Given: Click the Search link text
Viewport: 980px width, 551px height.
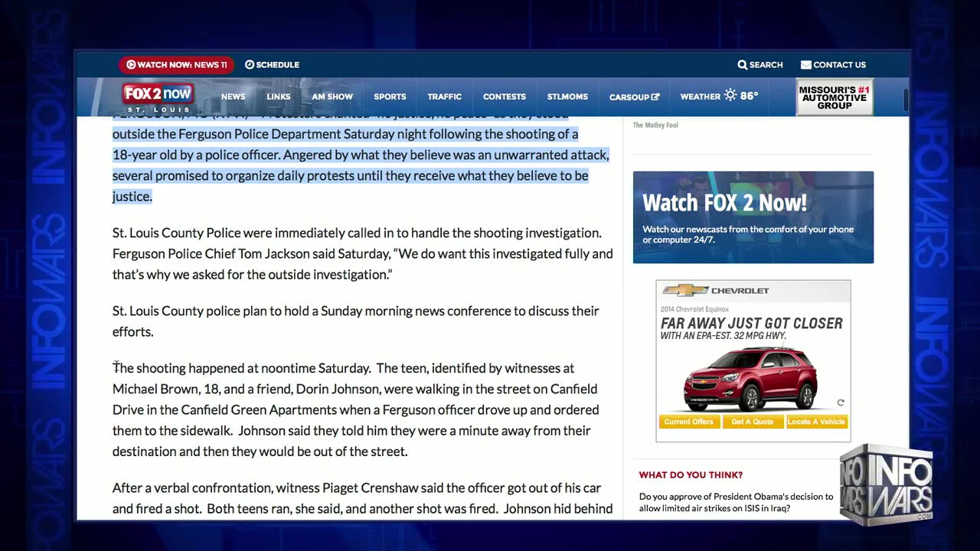Looking at the screenshot, I should coord(766,65).
